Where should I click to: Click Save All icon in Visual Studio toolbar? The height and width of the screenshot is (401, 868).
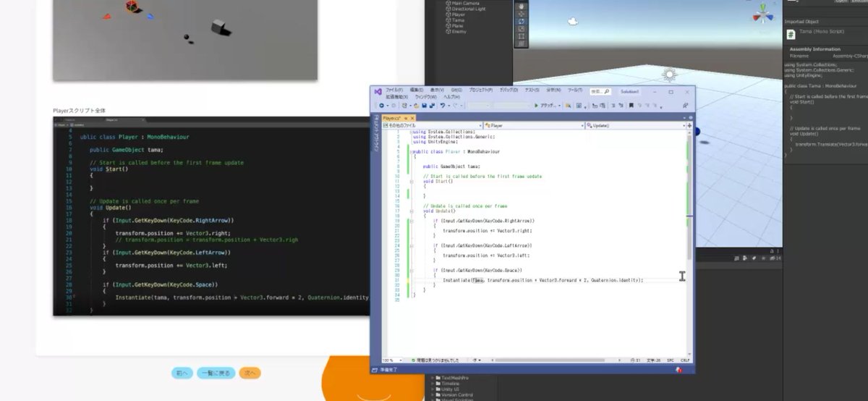[x=432, y=106]
